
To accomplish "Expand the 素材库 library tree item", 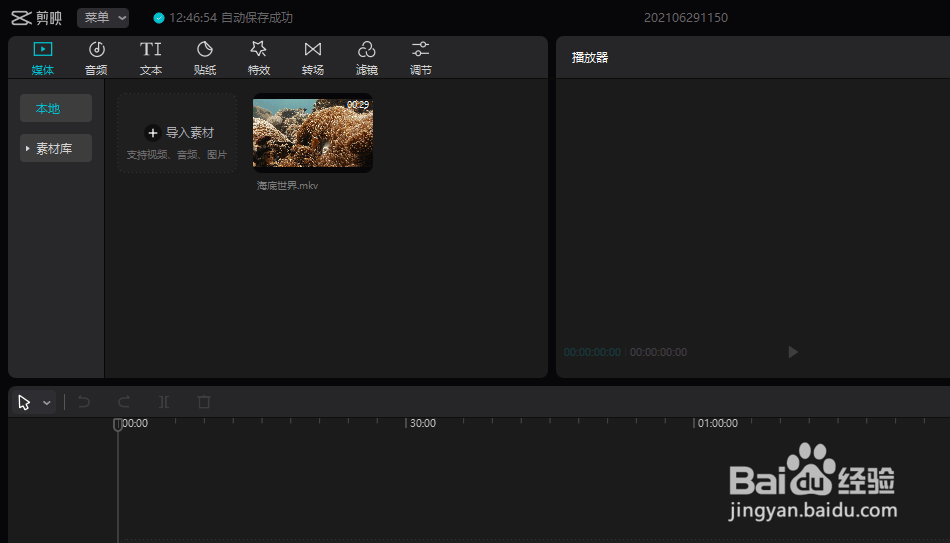I will coord(56,148).
